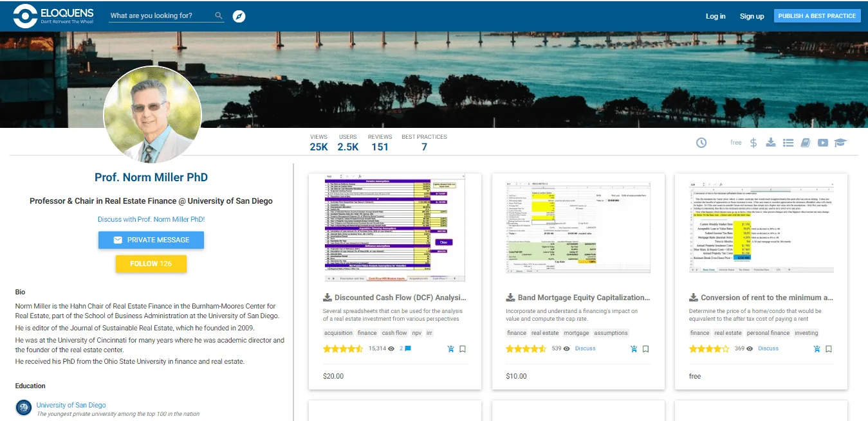Add Conversion of rent practice to cart

pyautogui.click(x=817, y=349)
